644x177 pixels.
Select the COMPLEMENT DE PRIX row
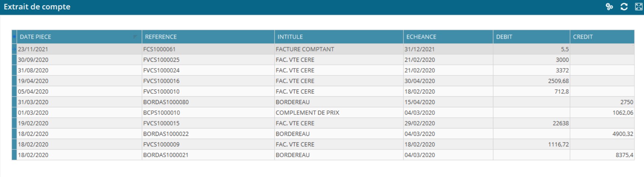pos(307,113)
